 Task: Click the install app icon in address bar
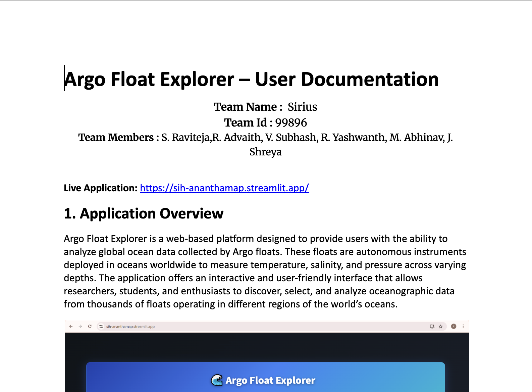tap(432, 326)
